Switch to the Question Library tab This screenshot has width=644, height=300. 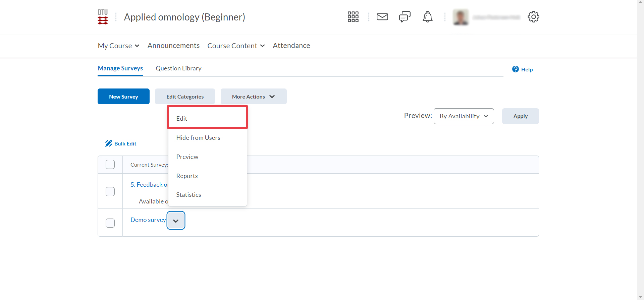(x=178, y=68)
